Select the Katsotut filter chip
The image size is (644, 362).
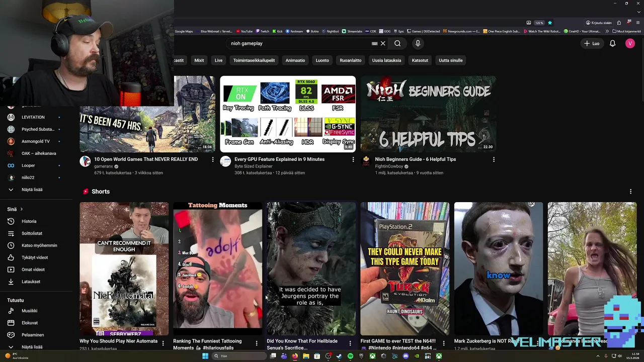point(420,60)
